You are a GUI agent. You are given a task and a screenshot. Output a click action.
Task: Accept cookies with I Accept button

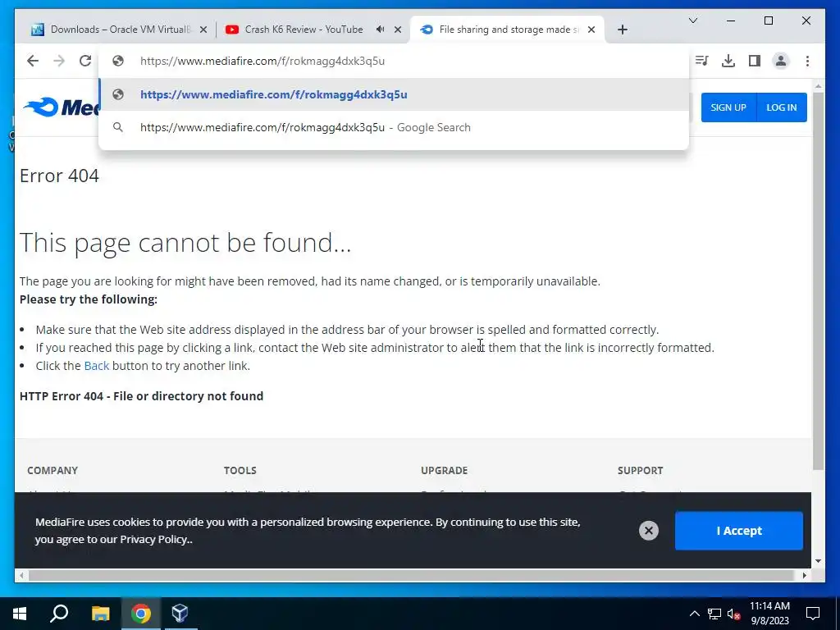pos(739,531)
